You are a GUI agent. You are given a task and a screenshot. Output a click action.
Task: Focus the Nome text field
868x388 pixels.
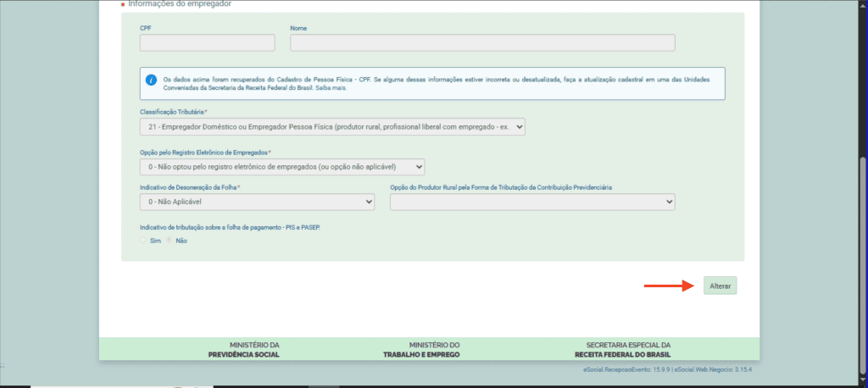[x=482, y=42]
